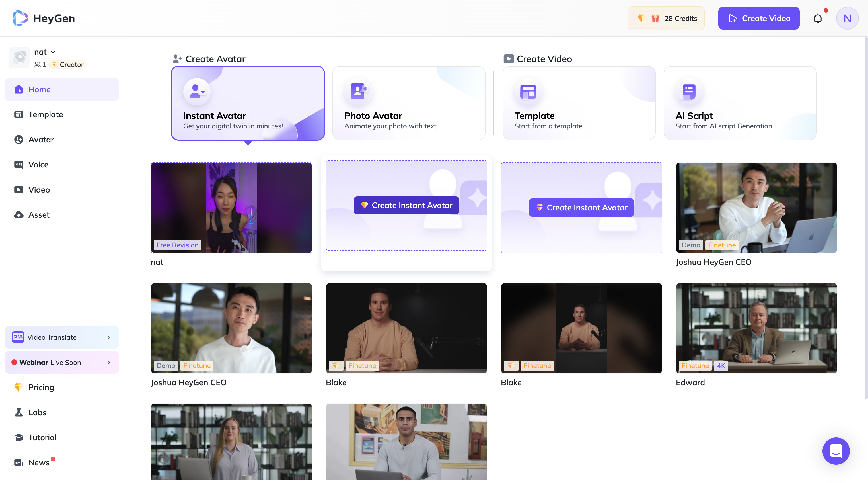
Task: Click the 4K badge on Edward
Action: pos(721,366)
